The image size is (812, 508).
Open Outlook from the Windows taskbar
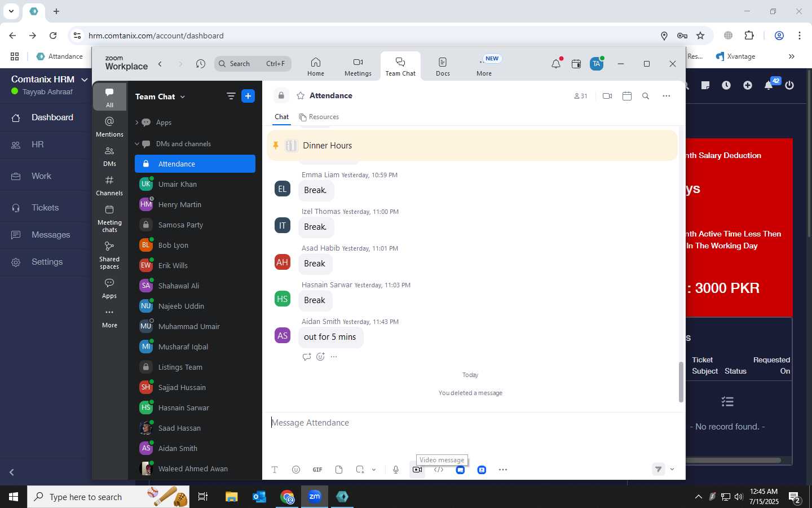pyautogui.click(x=259, y=497)
